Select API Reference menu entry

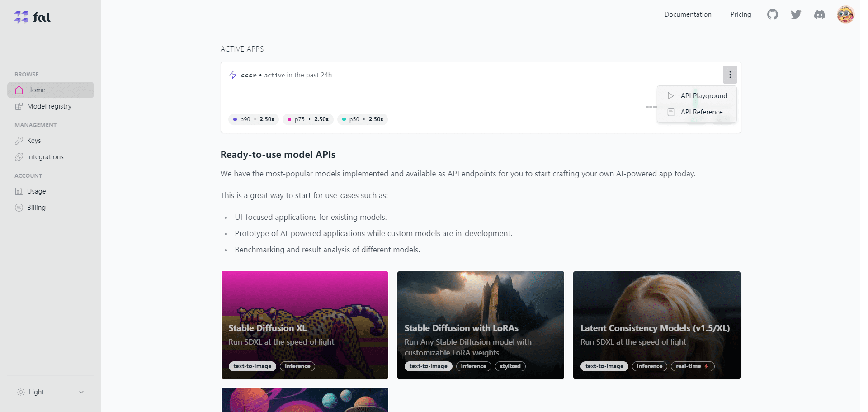tap(697, 112)
